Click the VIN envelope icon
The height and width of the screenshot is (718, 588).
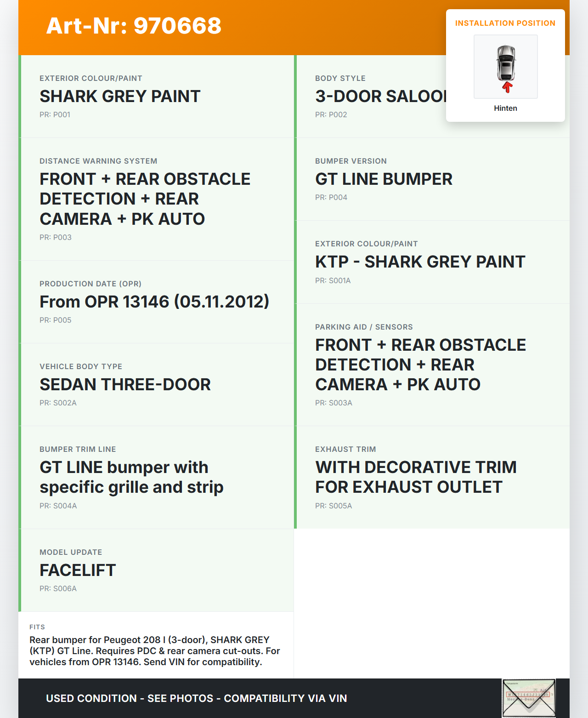pos(529,698)
